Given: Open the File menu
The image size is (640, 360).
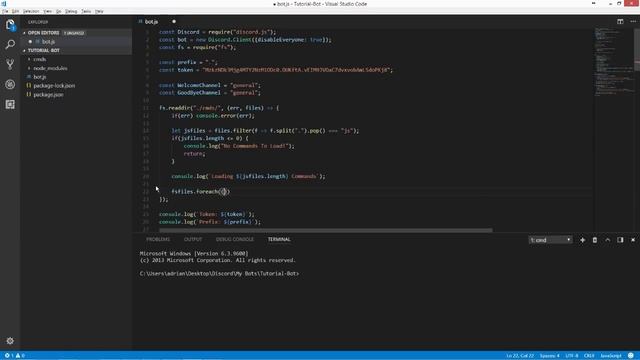Looking at the screenshot, I should coord(5,11).
